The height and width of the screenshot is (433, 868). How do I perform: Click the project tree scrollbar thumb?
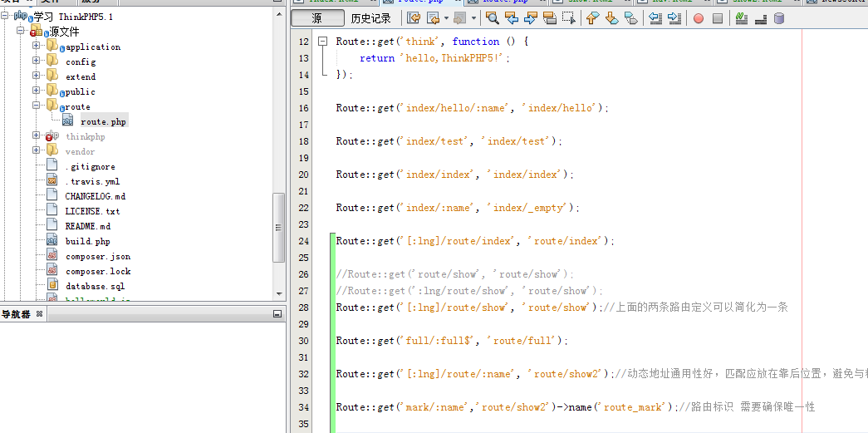(279, 227)
